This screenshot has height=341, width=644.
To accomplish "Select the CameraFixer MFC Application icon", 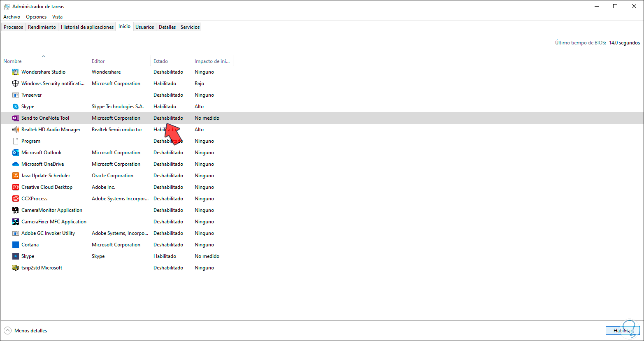I will (16, 222).
